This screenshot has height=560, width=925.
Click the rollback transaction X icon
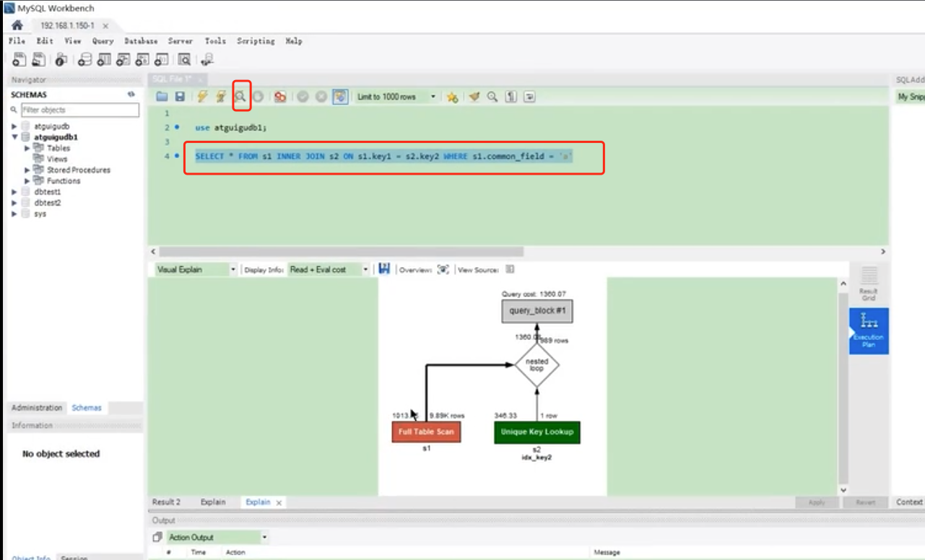pyautogui.click(x=321, y=97)
